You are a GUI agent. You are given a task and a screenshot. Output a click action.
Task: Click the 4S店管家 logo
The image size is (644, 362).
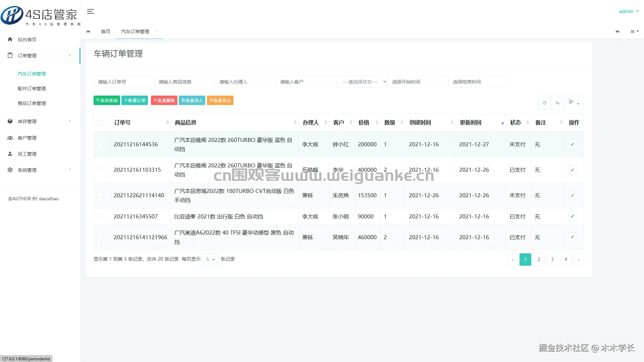tap(40, 15)
